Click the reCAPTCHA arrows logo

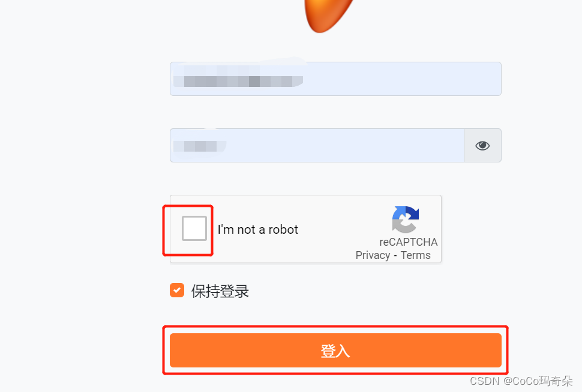click(406, 219)
